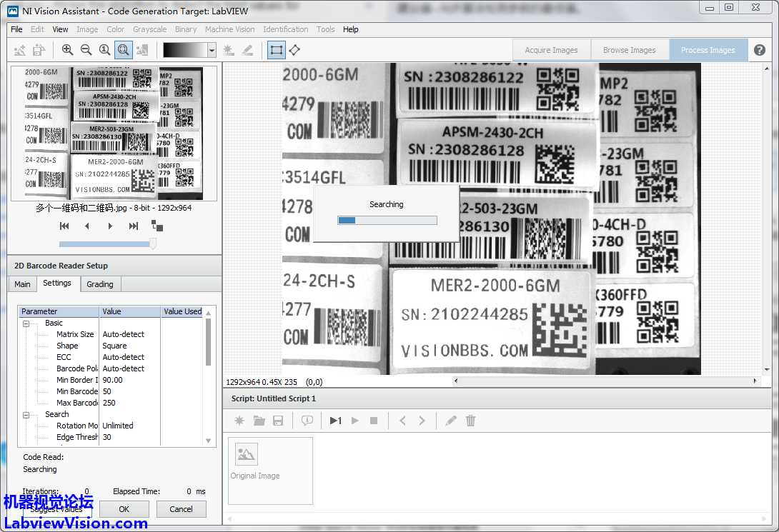779x532 pixels.
Task: Collapse the Search parameter group
Action: 26,415
